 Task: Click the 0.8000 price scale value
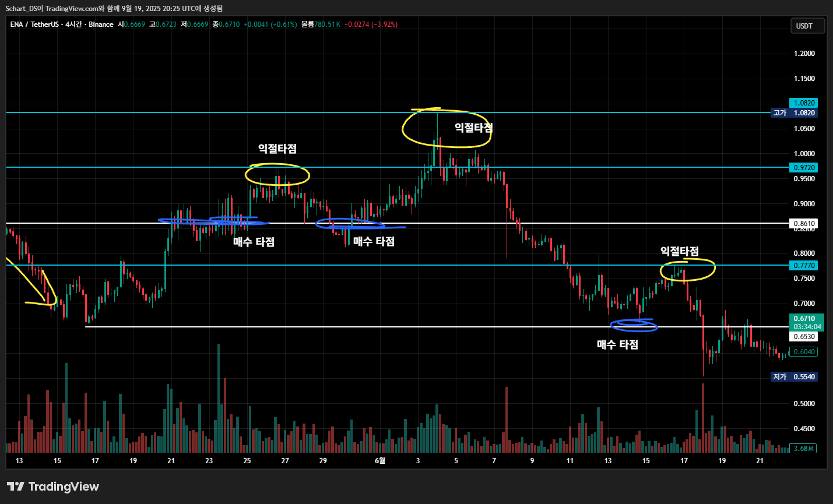pyautogui.click(x=804, y=253)
